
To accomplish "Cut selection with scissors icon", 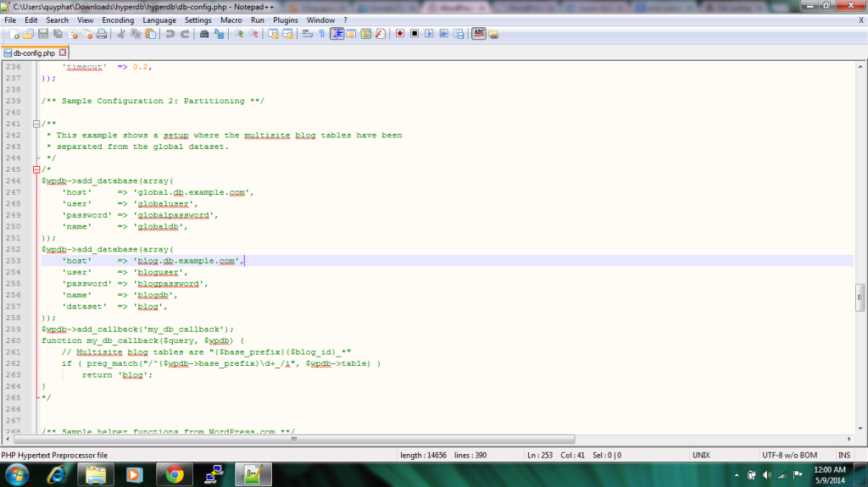I will pos(120,35).
